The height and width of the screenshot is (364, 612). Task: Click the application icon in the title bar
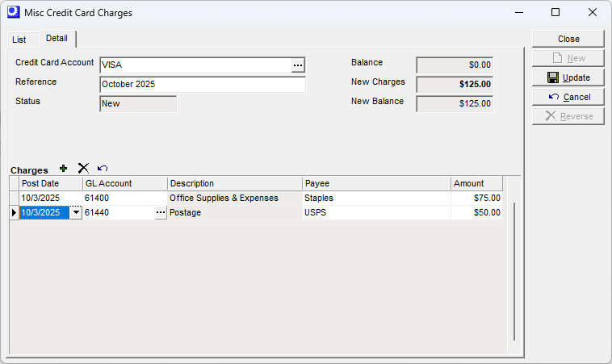13,12
